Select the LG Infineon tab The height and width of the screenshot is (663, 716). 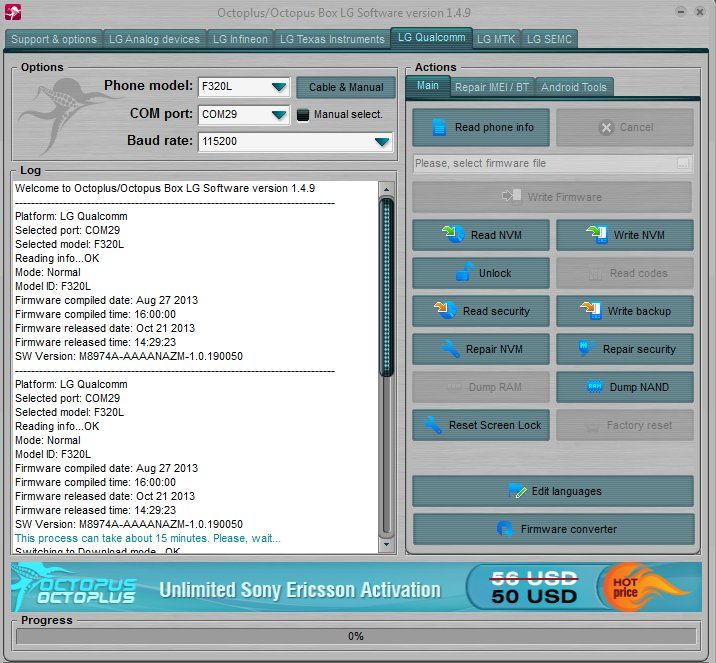pos(240,39)
